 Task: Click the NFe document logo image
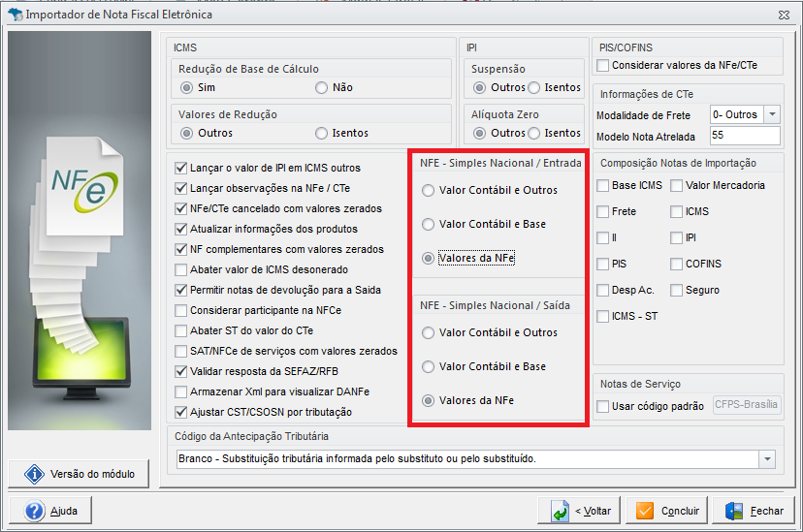84,187
